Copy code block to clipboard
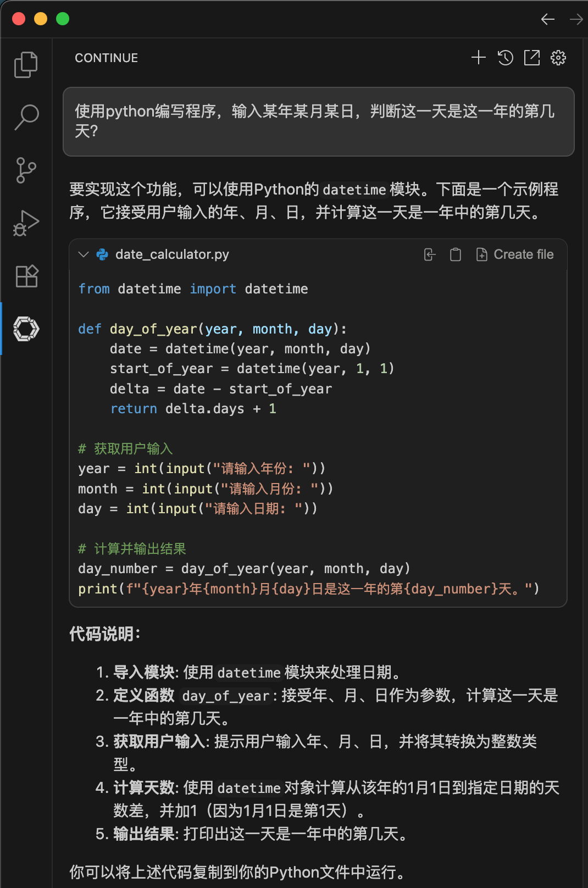Image resolution: width=588 pixels, height=888 pixels. 456,254
